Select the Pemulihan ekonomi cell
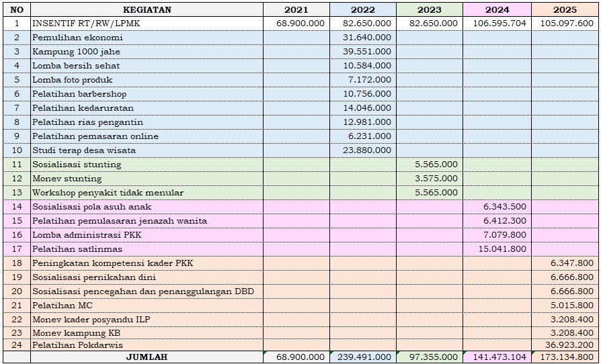Screen dimensions: 601x364 (x=147, y=38)
